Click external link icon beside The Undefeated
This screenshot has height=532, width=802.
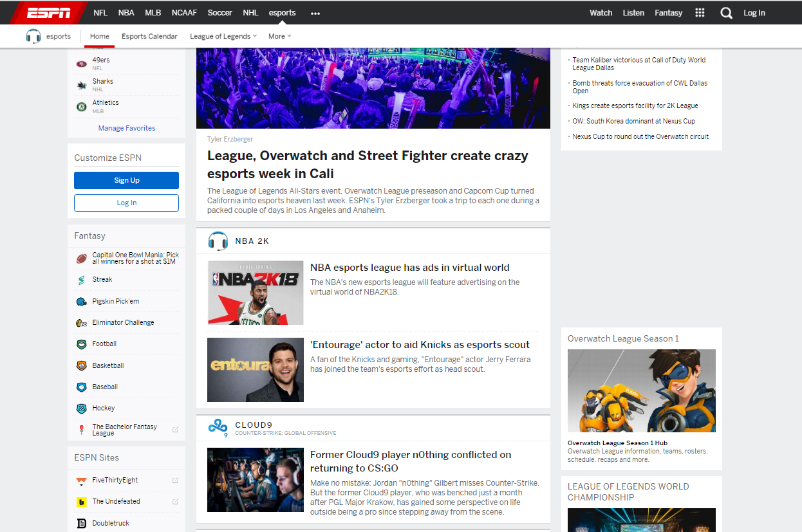point(175,502)
